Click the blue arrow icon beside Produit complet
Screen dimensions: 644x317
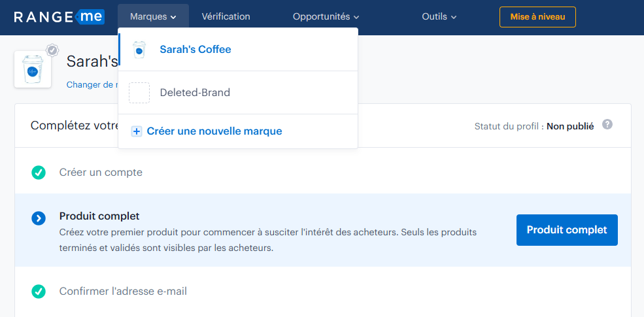[x=39, y=218]
